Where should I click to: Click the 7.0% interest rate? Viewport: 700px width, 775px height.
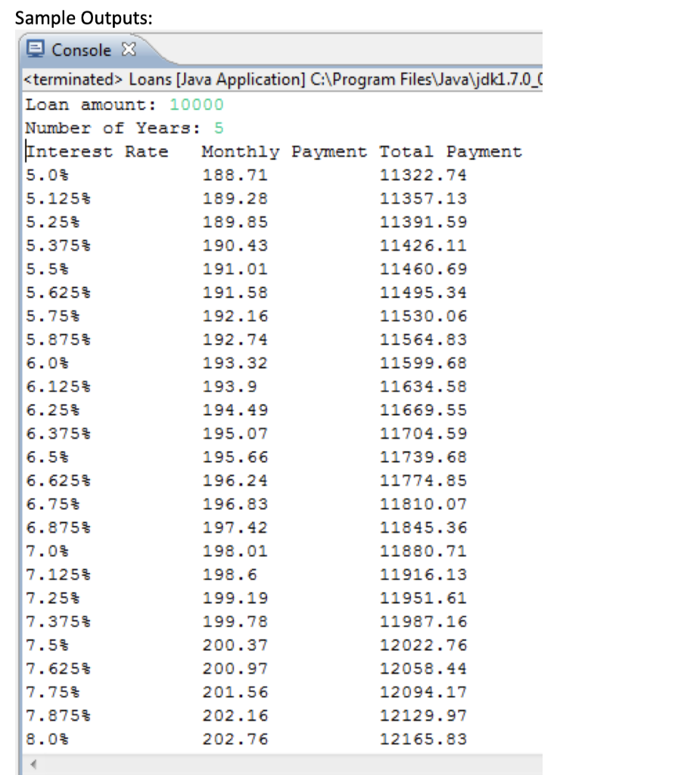tap(47, 551)
